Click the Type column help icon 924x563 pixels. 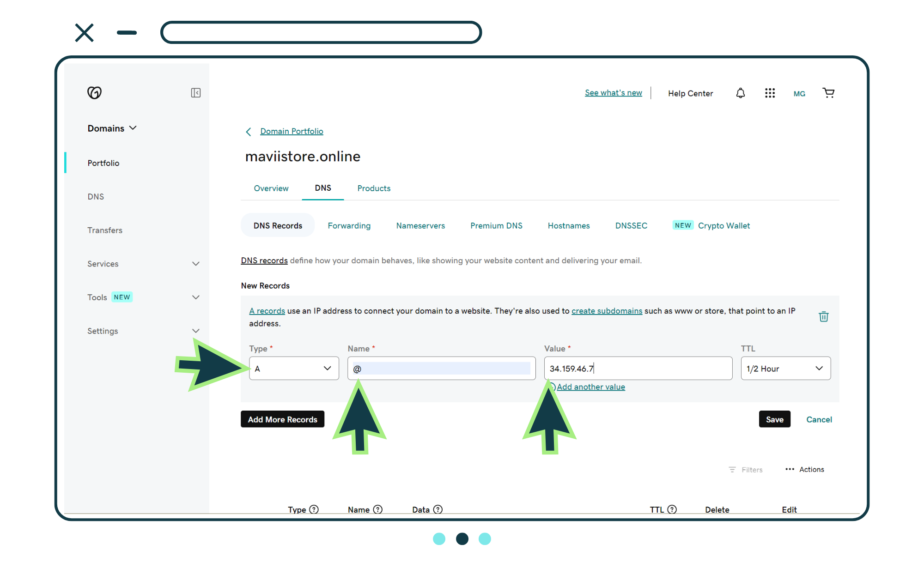(x=314, y=509)
